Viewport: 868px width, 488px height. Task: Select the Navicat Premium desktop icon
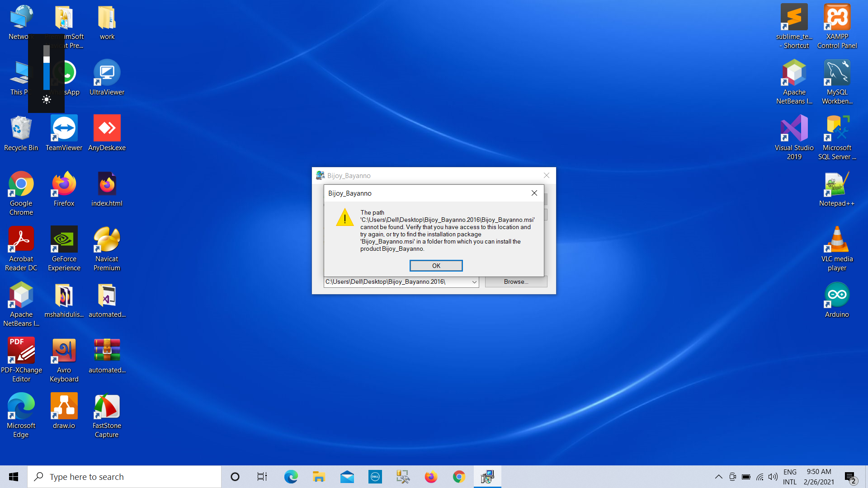(x=107, y=249)
